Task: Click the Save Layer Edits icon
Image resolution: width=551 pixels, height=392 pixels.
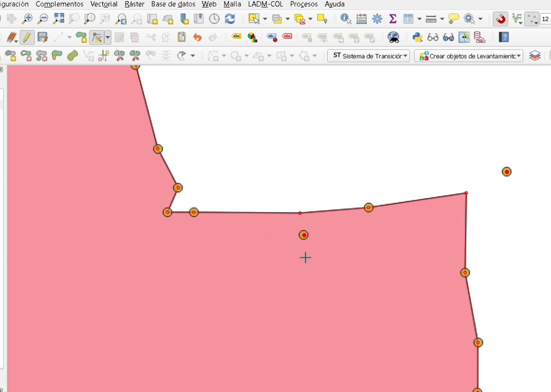Action: coord(42,37)
